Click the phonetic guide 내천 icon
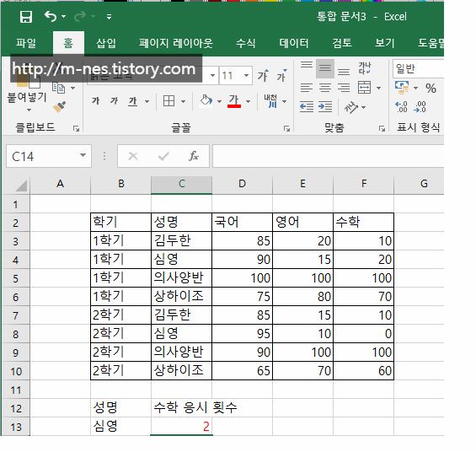Image resolution: width=476 pixels, height=452 pixels. click(270, 101)
